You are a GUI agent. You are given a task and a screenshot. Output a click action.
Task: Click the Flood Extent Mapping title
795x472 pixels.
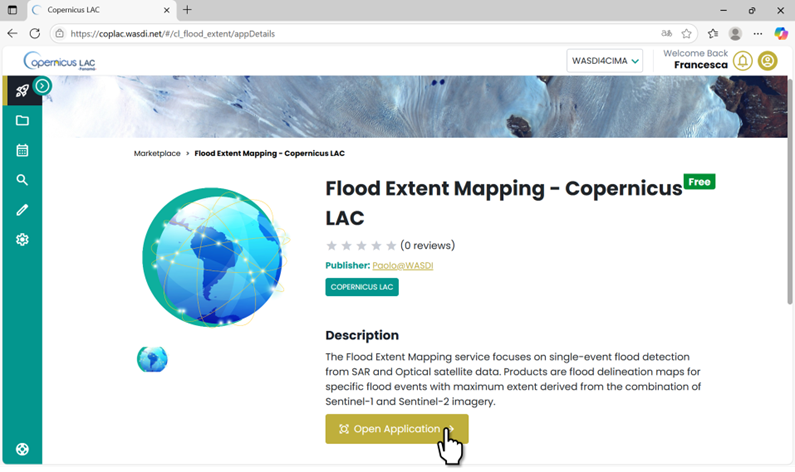click(x=504, y=203)
